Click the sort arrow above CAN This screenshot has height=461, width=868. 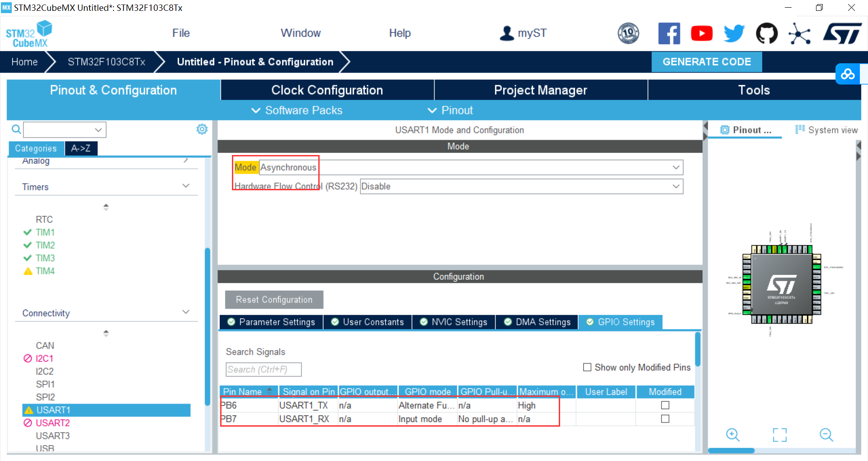click(106, 333)
